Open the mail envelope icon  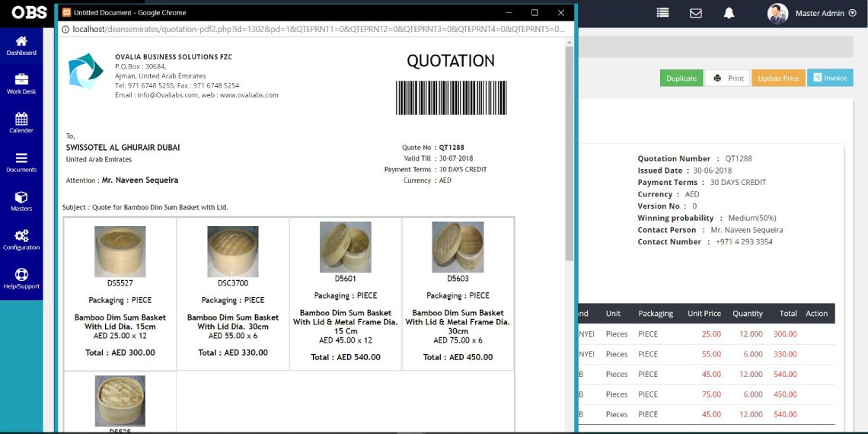click(695, 13)
